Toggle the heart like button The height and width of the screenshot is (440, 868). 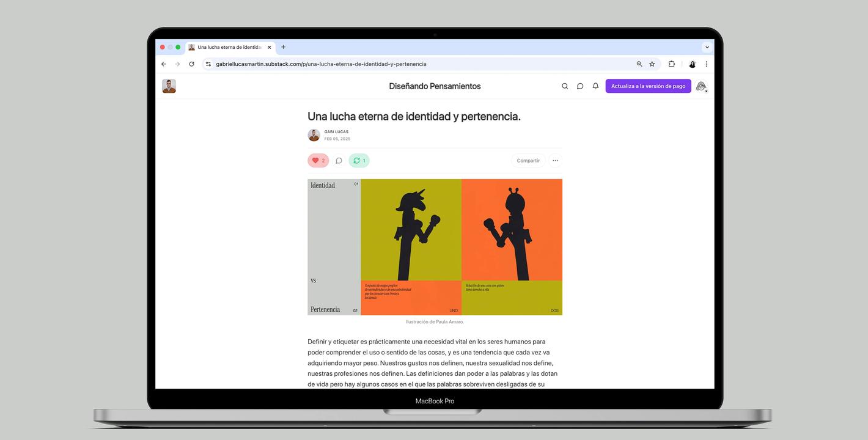click(318, 161)
